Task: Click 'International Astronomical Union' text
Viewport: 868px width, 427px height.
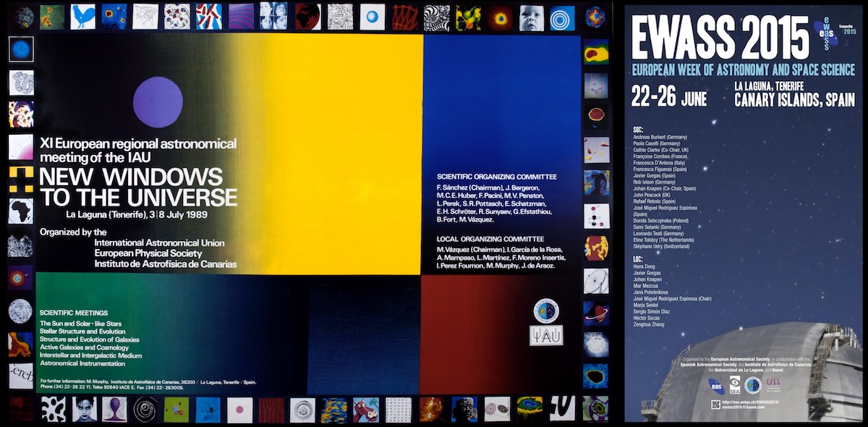Action: tap(159, 242)
